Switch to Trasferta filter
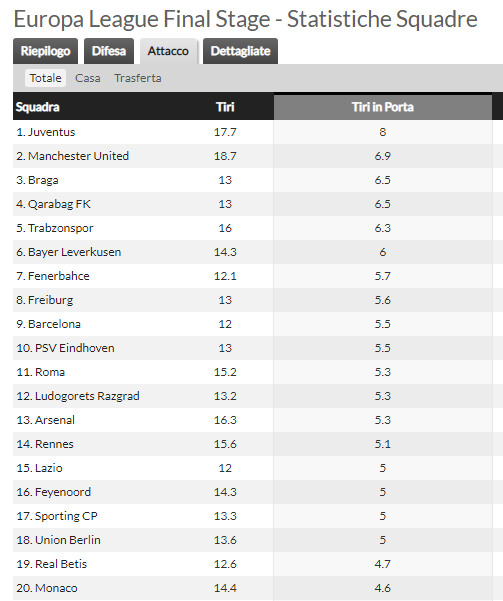Screen dimensions: 503x601 (138, 78)
